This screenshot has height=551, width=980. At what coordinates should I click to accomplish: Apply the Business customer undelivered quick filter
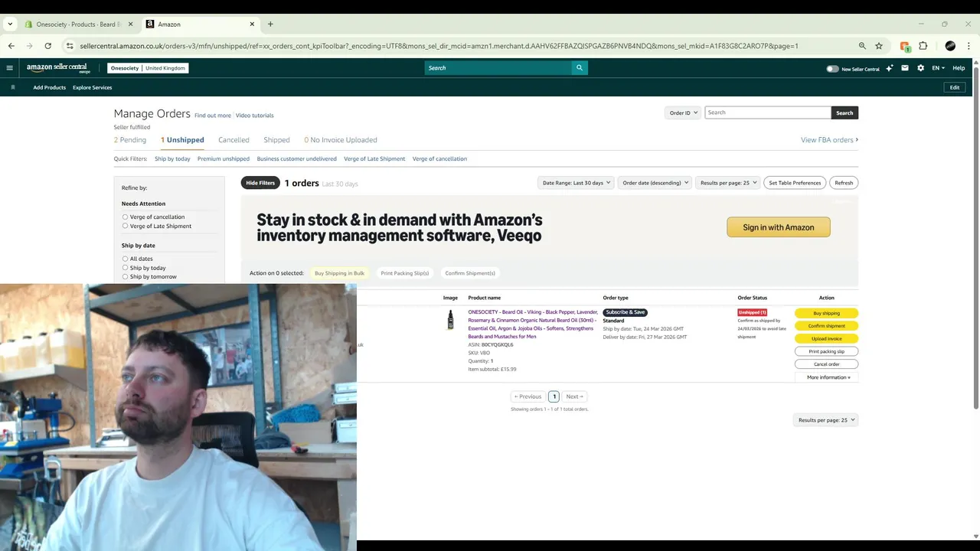click(296, 158)
